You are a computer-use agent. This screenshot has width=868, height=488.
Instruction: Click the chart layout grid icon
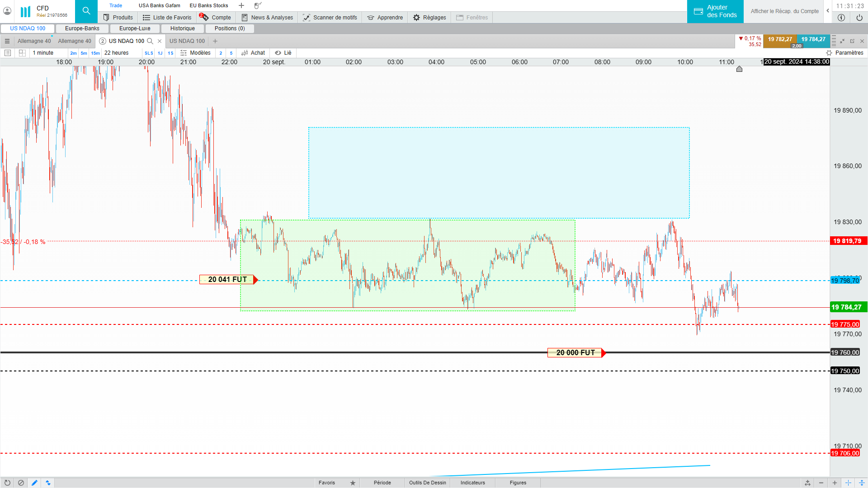pos(22,53)
